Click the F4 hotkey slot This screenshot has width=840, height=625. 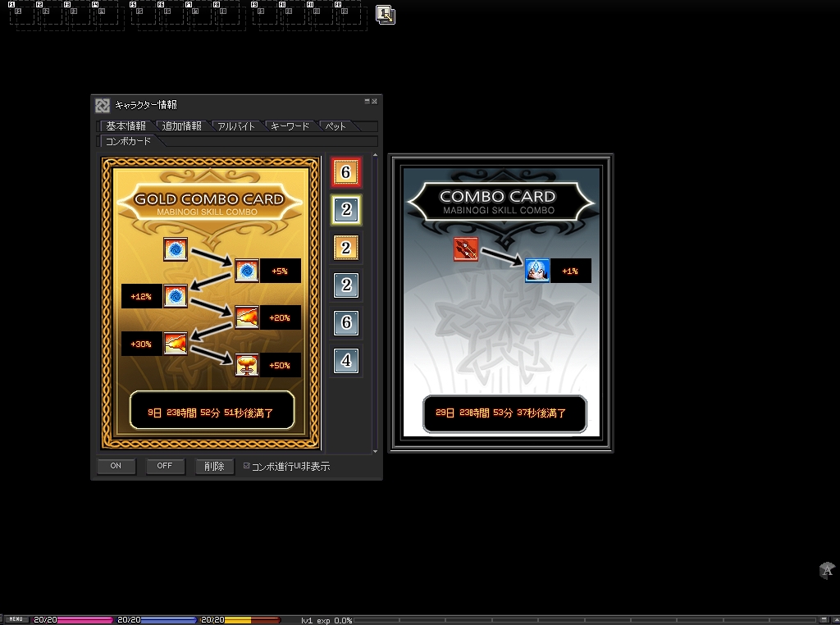point(105,14)
